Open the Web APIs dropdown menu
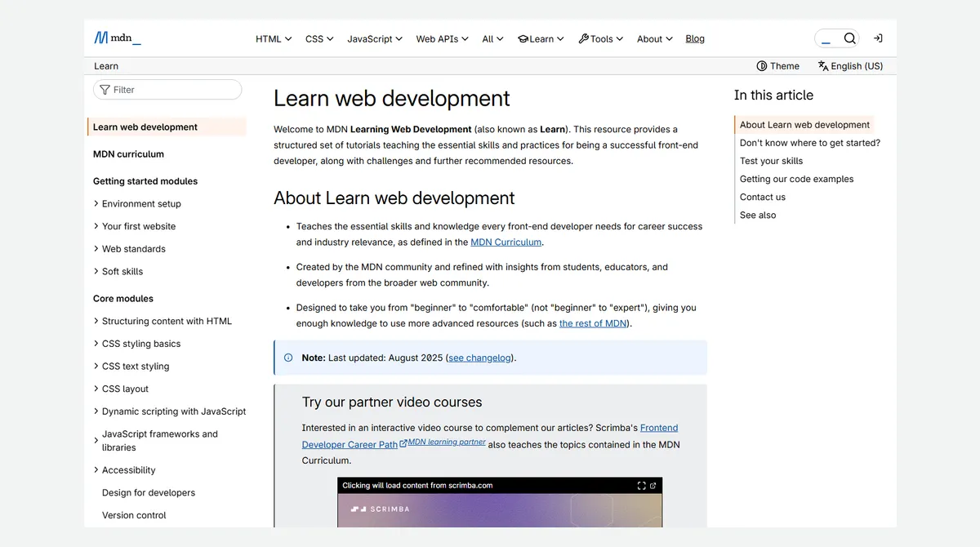 point(442,38)
